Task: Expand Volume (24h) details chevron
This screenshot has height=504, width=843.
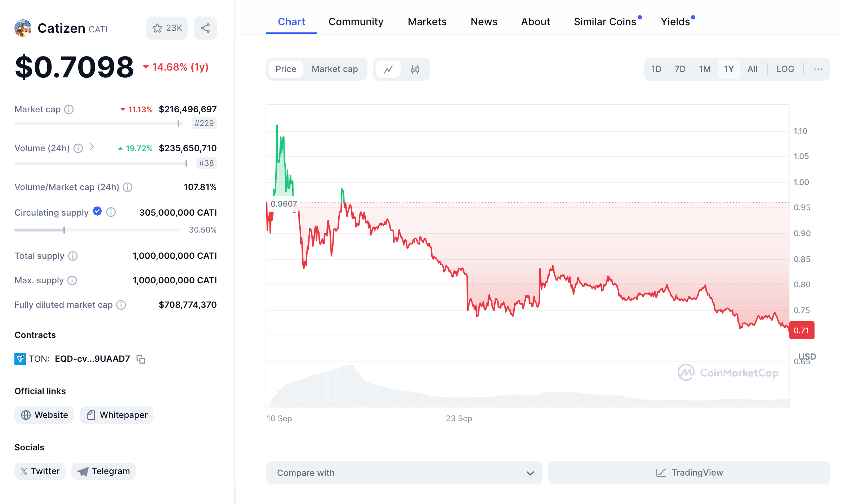Action: [92, 147]
